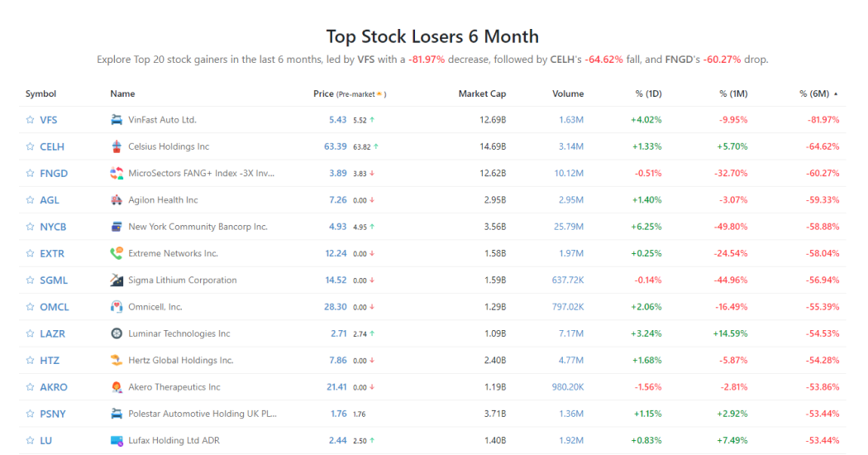Mark AGL as favorite with star
Viewport: 868px width, 455px height.
point(30,199)
